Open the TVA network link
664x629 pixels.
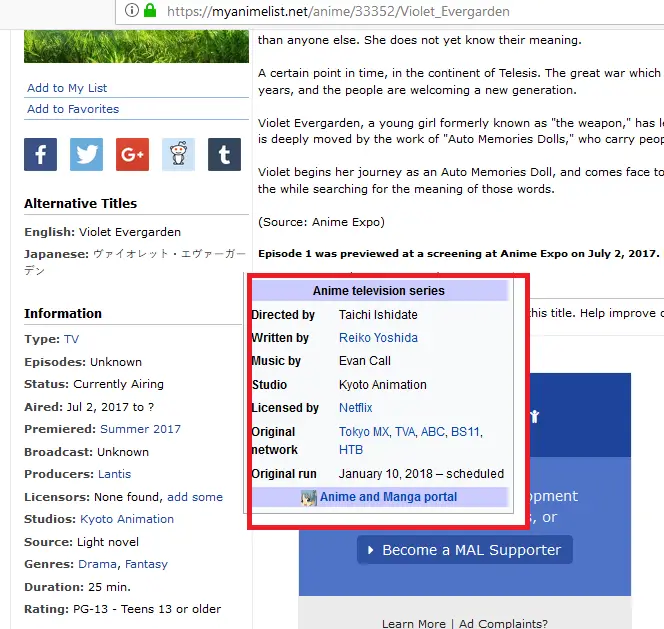[405, 432]
